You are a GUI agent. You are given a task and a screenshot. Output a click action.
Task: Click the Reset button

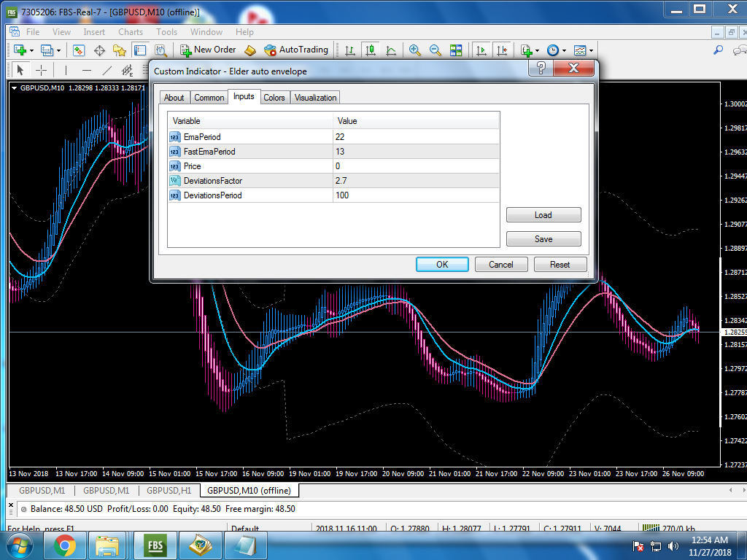560,264
